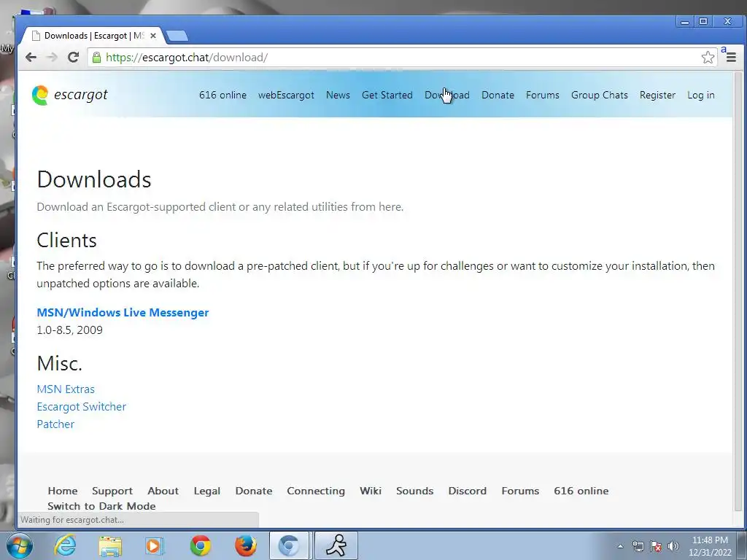Click footer Support link
Image resolution: width=747 pixels, height=560 pixels.
pyautogui.click(x=112, y=491)
